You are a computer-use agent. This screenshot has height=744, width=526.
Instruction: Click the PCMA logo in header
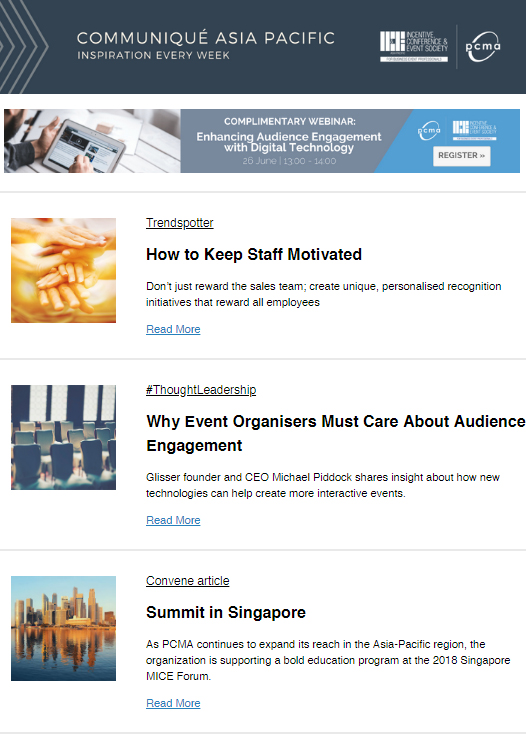[483, 46]
